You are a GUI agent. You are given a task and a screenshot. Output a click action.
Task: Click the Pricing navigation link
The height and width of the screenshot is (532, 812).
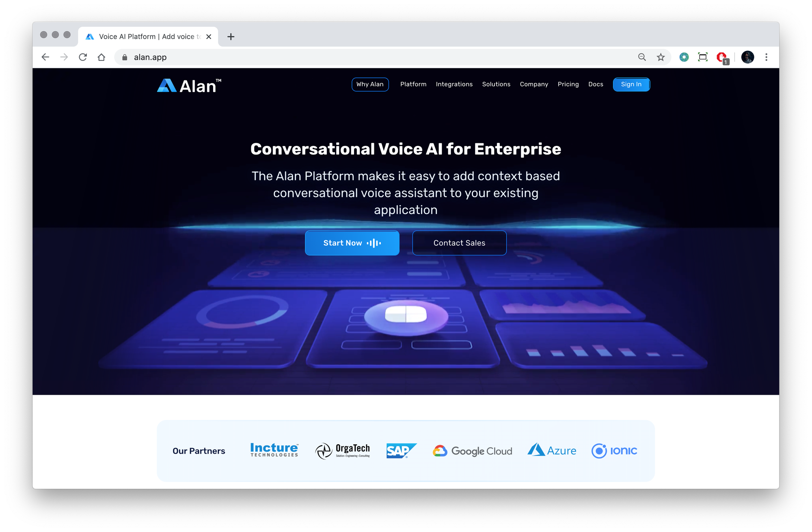[x=568, y=84]
